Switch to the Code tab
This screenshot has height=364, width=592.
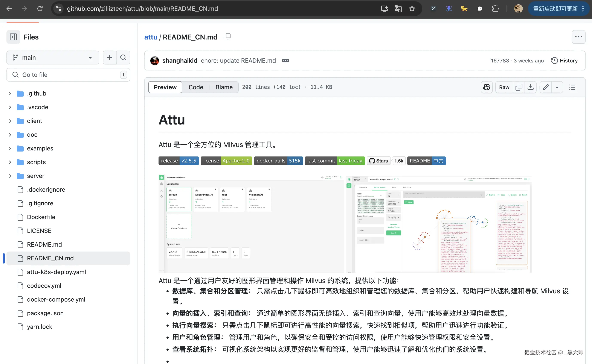[x=196, y=87]
